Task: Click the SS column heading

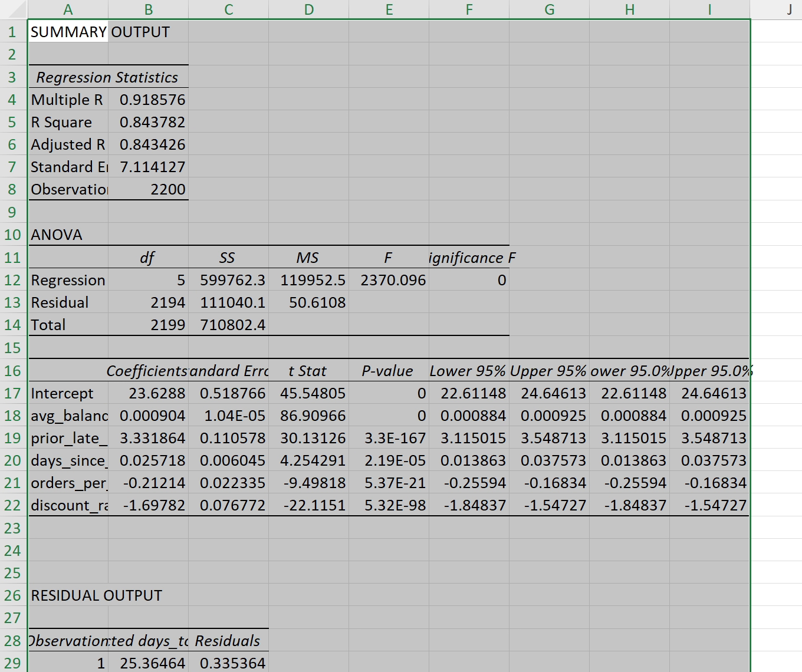Action: (x=228, y=258)
